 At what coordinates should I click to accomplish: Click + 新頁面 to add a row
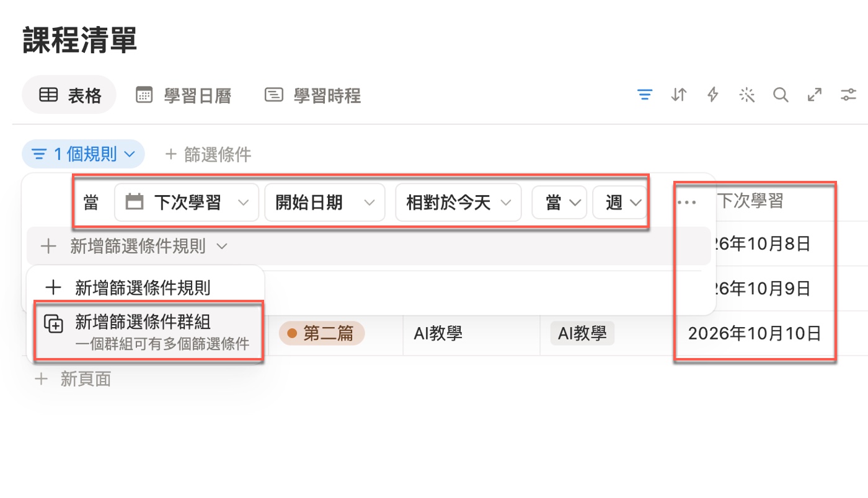pyautogui.click(x=73, y=379)
